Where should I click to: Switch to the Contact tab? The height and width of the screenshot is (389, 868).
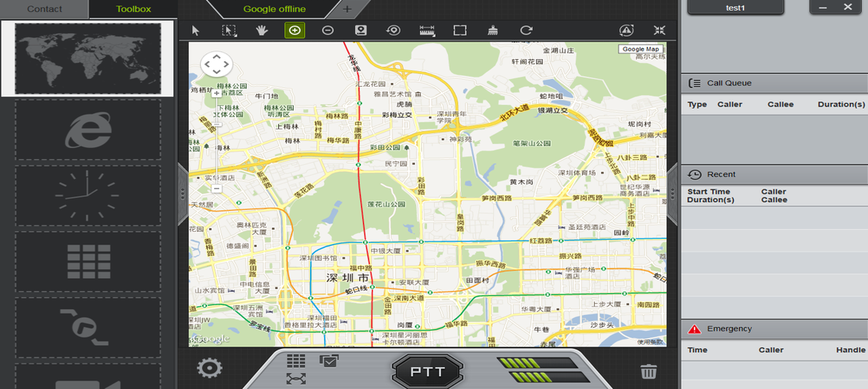point(44,9)
